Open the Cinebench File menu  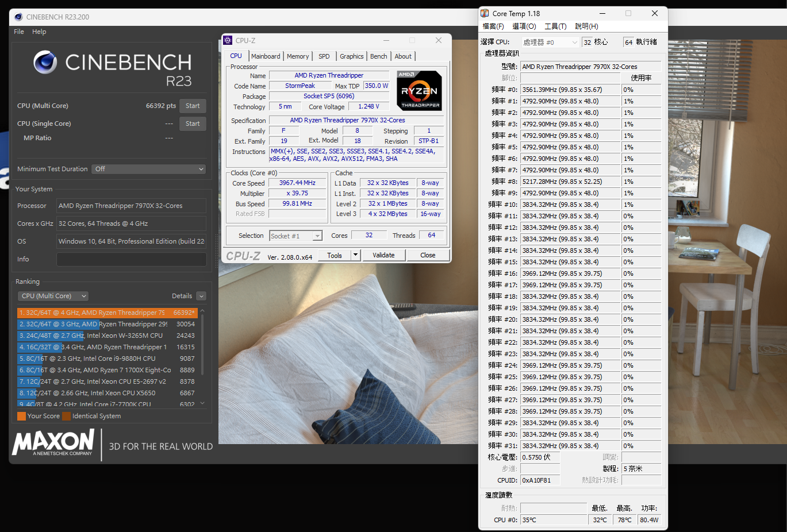19,32
